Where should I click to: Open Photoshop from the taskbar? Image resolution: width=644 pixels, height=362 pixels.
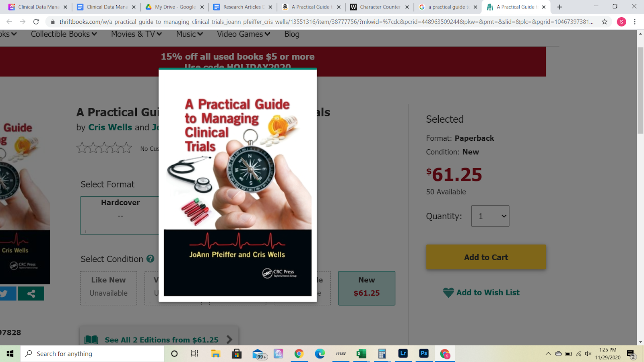point(424,354)
